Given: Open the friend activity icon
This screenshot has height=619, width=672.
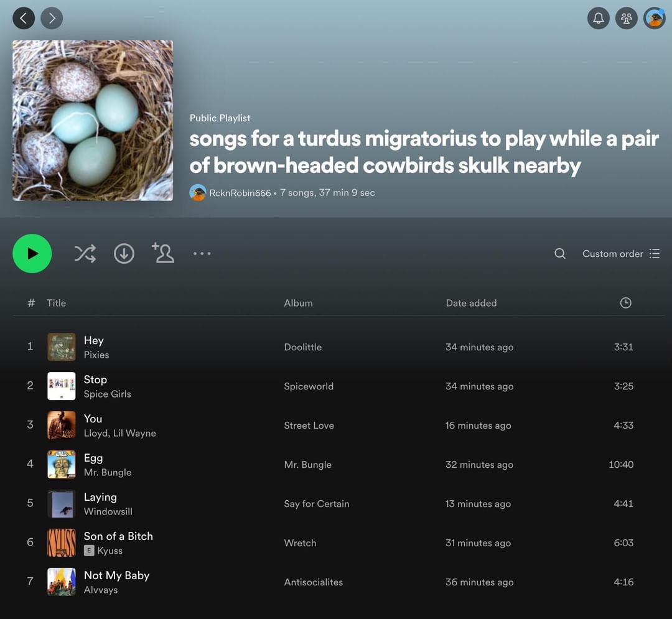Looking at the screenshot, I should pyautogui.click(x=626, y=18).
